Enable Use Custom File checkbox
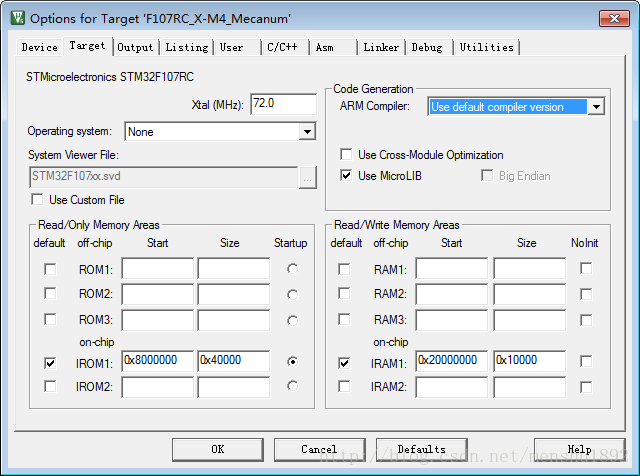 [x=37, y=200]
